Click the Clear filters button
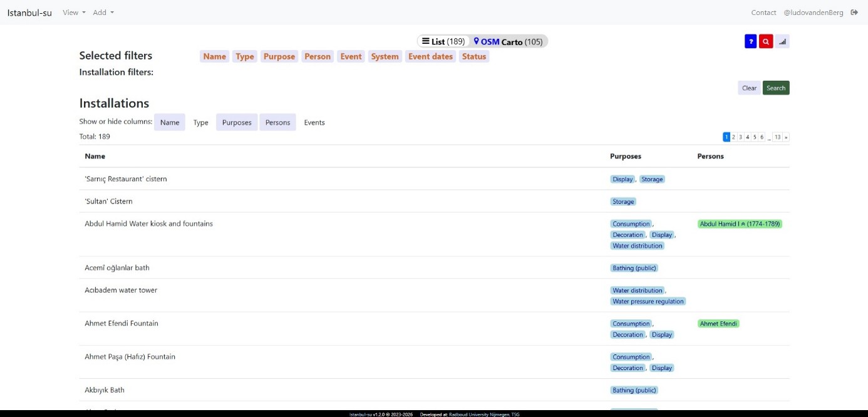868x417 pixels. (749, 88)
